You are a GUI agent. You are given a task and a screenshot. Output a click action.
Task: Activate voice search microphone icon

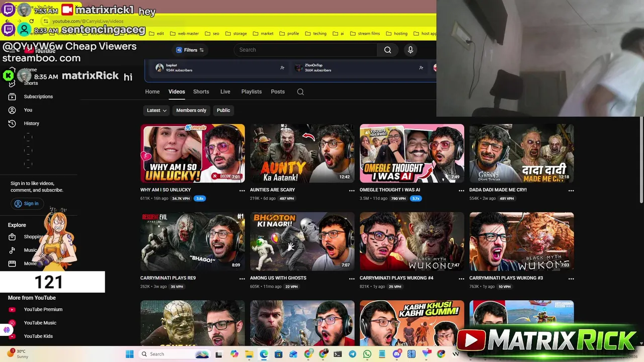coord(411,50)
